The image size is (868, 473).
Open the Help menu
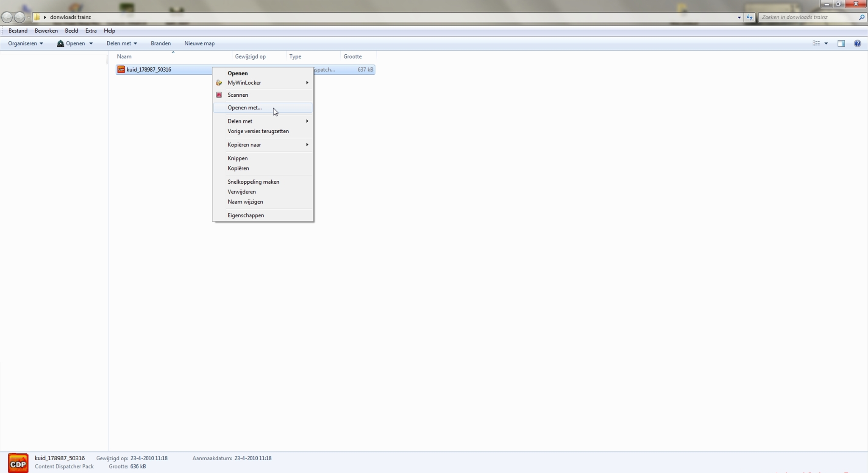coord(109,31)
